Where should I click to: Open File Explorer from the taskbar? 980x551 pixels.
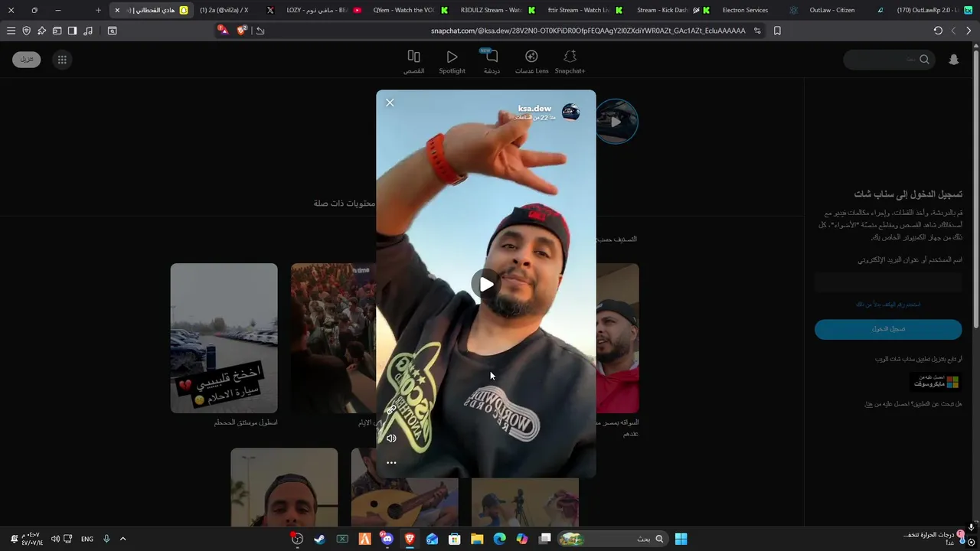click(477, 539)
